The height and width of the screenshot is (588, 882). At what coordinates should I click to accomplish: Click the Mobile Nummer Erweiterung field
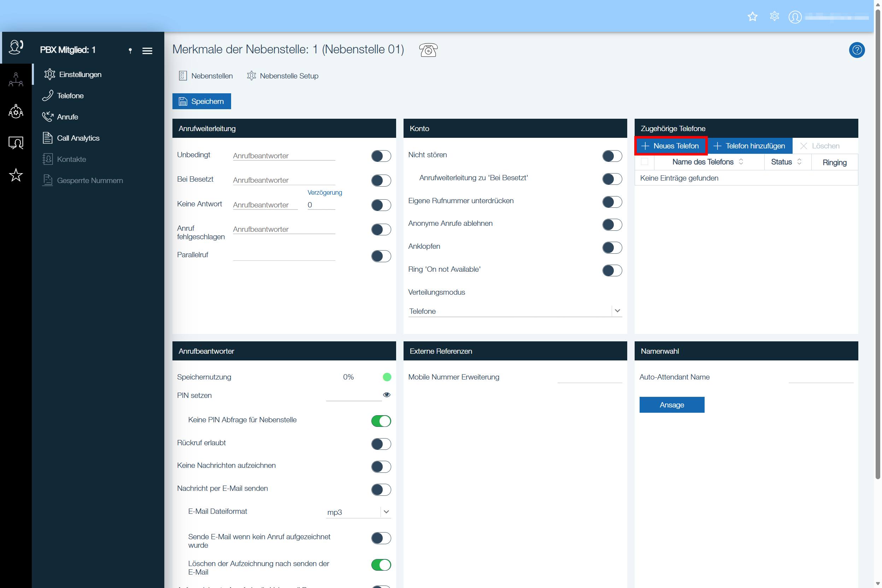[589, 377]
